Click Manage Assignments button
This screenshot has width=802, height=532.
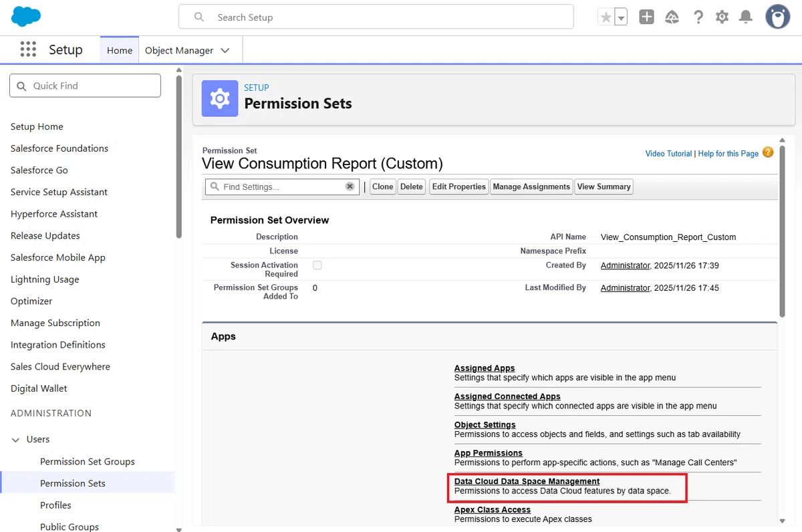point(531,186)
